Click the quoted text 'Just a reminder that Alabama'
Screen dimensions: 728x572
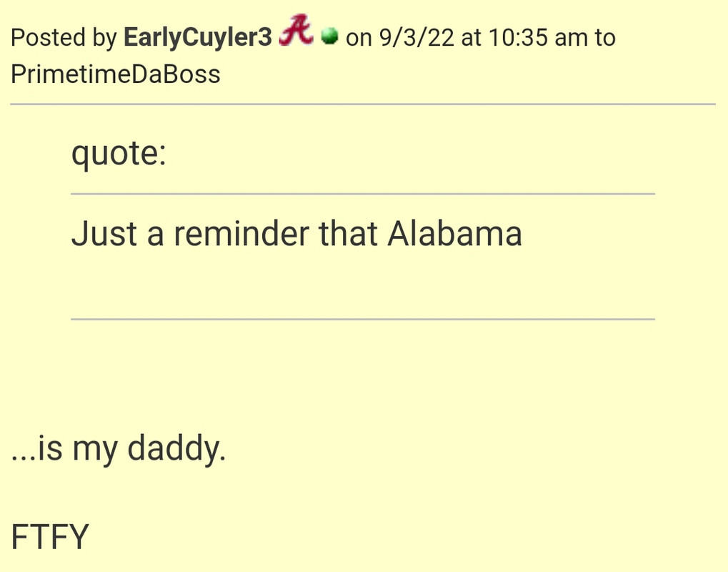point(296,233)
